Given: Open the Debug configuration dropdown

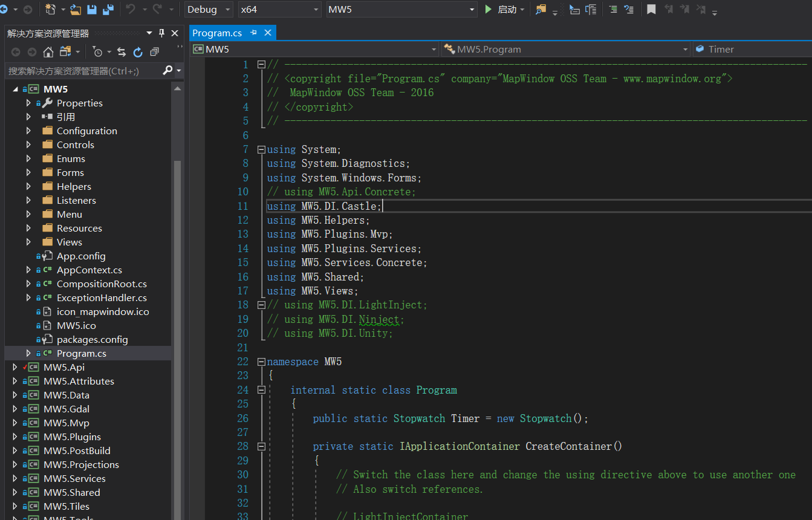Looking at the screenshot, I should pos(209,10).
